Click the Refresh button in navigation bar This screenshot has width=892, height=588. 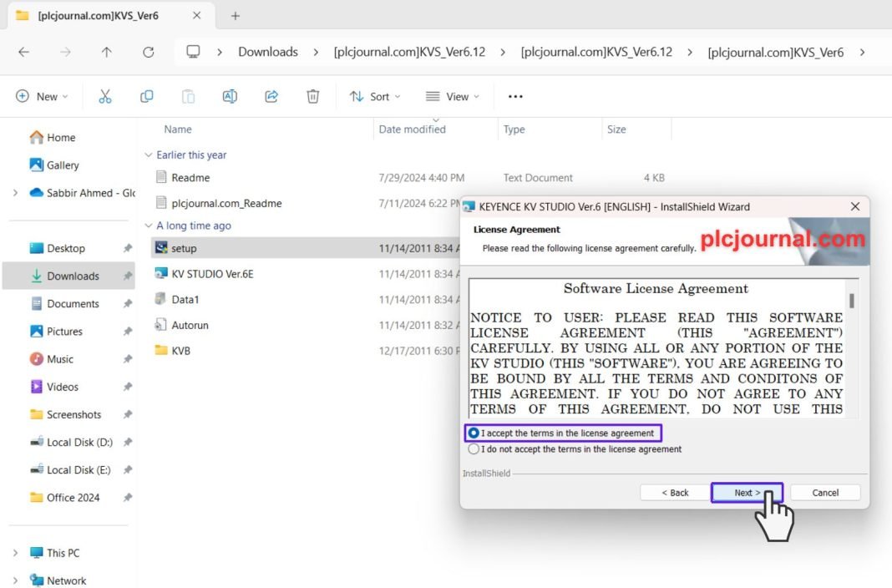pyautogui.click(x=148, y=52)
